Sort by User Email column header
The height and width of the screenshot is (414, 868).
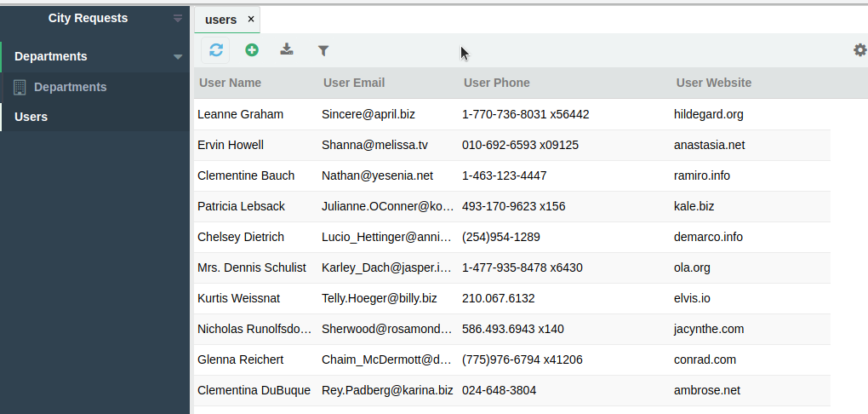pyautogui.click(x=354, y=83)
